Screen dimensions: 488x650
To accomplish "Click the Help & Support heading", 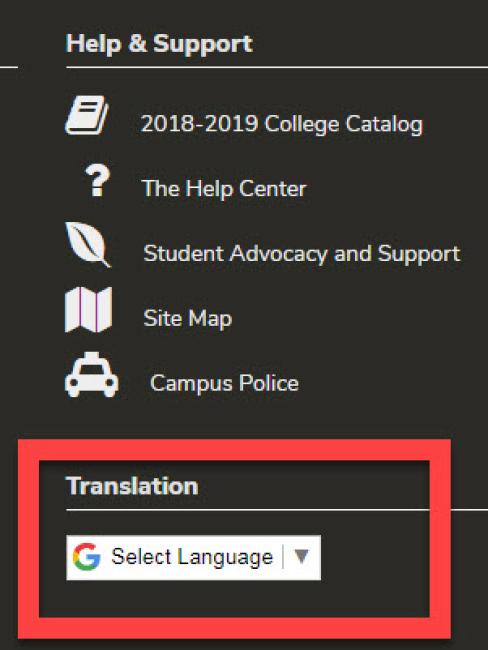I will [x=159, y=44].
